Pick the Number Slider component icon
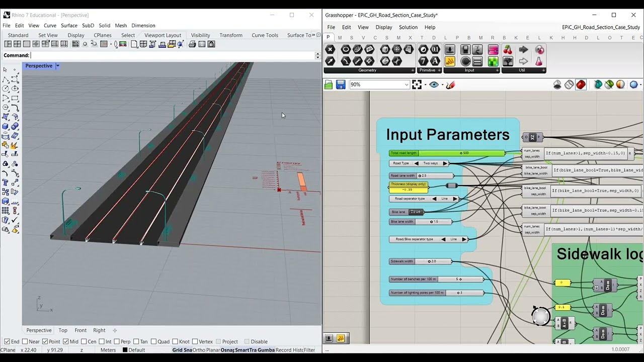644x362 pixels. [x=450, y=50]
